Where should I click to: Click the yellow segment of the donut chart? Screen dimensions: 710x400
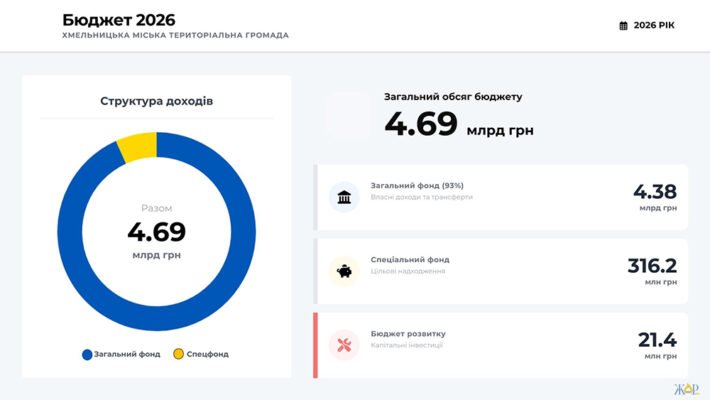(138, 146)
